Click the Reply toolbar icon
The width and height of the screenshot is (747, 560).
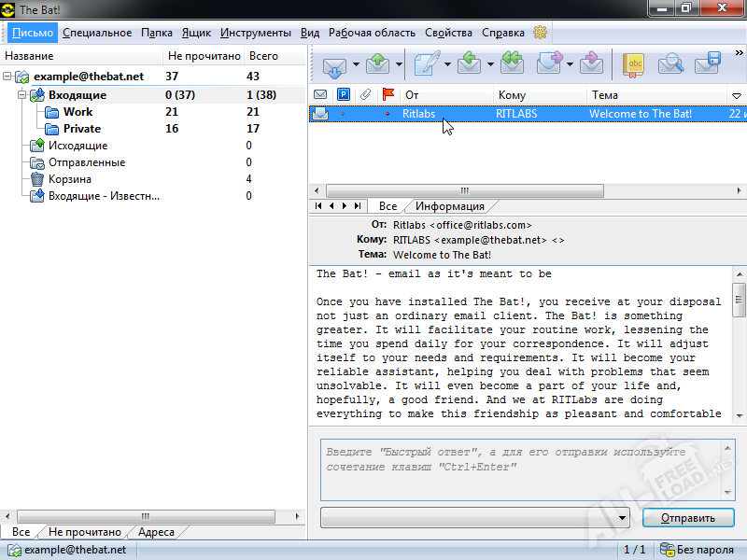point(470,64)
